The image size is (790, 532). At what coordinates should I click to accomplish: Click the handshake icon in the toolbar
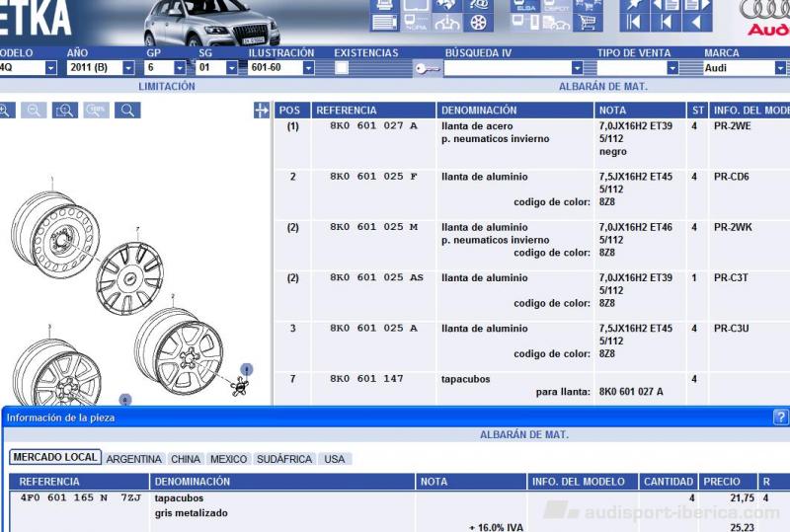click(x=446, y=5)
